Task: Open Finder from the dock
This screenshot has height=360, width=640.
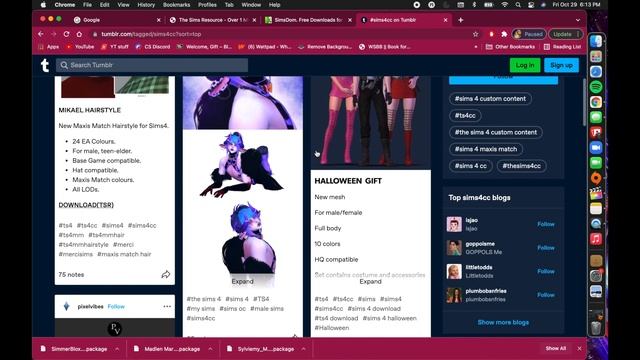Action: (x=596, y=41)
